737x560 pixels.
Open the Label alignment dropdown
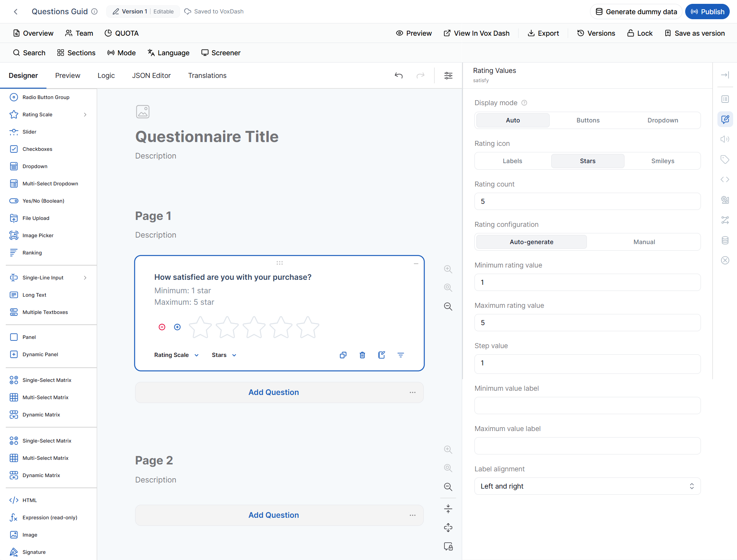[588, 486]
